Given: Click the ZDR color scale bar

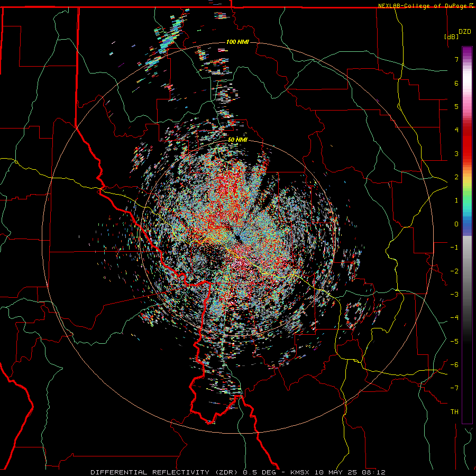Looking at the screenshot, I should click(x=467, y=235).
